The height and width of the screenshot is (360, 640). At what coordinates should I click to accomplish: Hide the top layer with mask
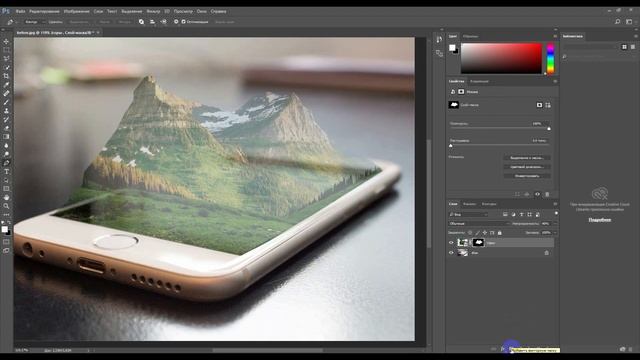(451, 243)
